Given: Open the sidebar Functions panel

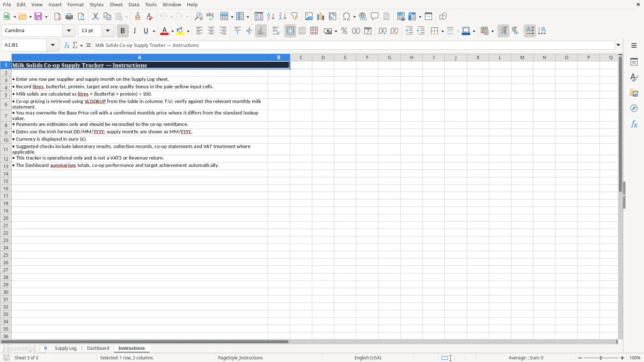Looking at the screenshot, I should (634, 124).
